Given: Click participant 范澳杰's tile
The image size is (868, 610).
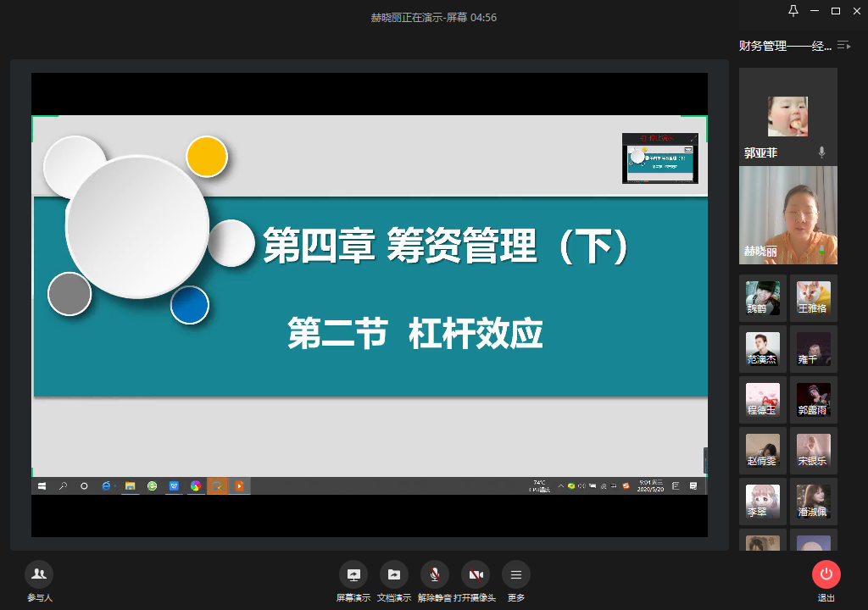Looking at the screenshot, I should pyautogui.click(x=762, y=348).
